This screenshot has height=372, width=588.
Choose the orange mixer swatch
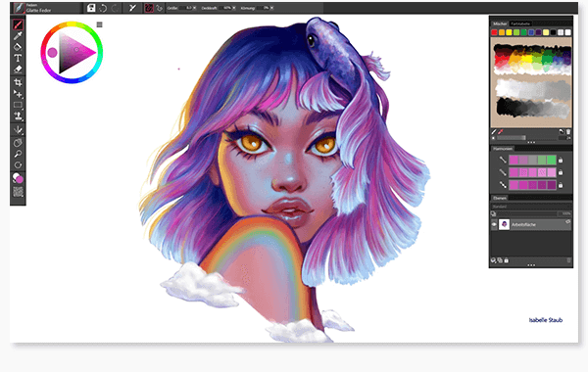502,32
